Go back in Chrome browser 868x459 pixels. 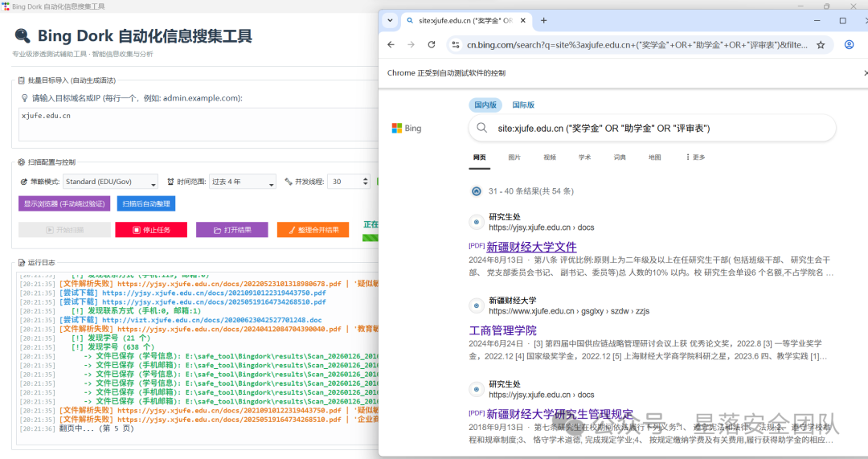coord(391,45)
